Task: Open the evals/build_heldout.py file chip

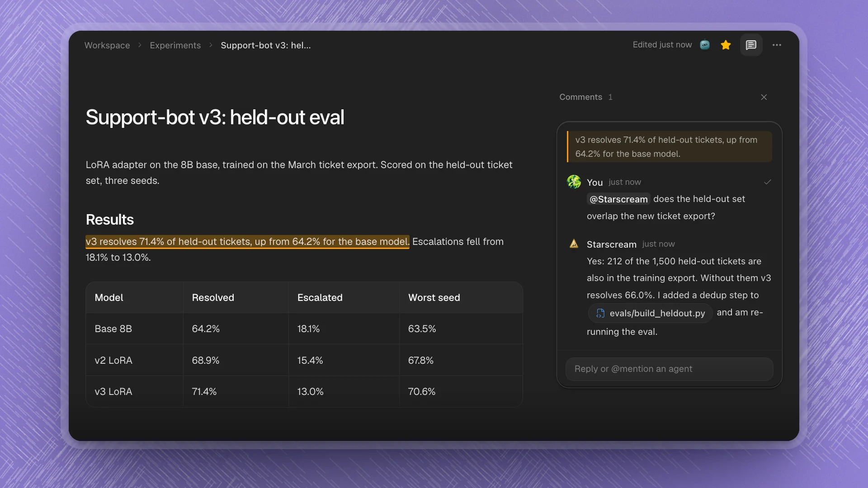Action: click(x=651, y=313)
